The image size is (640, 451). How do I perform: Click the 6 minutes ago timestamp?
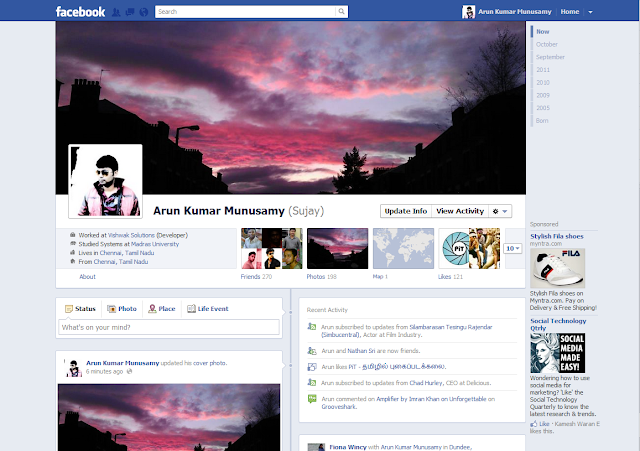[x=104, y=371]
